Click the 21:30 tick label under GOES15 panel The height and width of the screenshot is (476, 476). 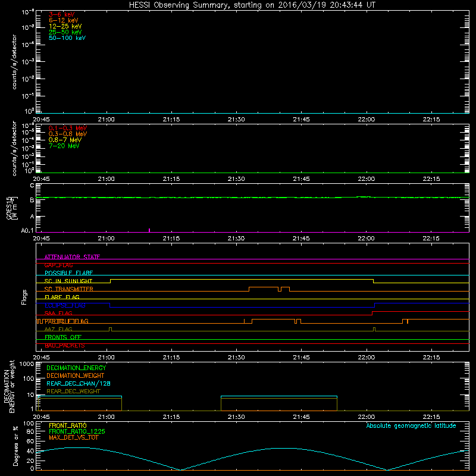(236, 239)
